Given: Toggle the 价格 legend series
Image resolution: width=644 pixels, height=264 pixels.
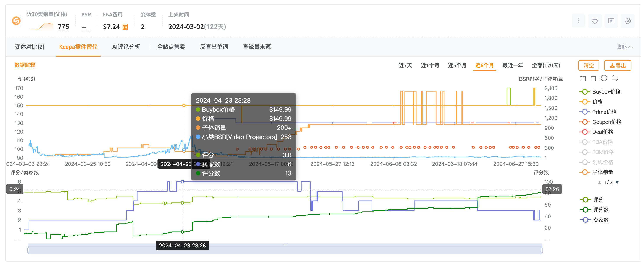Looking at the screenshot, I should click(591, 102).
